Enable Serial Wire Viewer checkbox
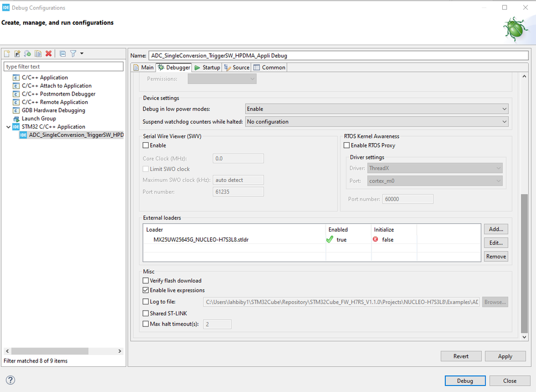 point(146,145)
